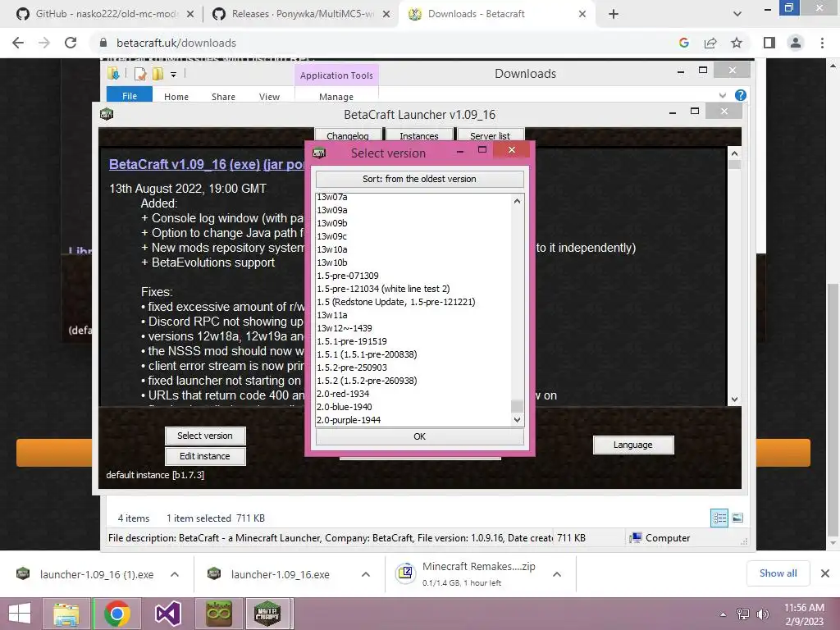The height and width of the screenshot is (630, 840).
Task: Click Explorer quick access new folder icon
Action: (x=157, y=74)
